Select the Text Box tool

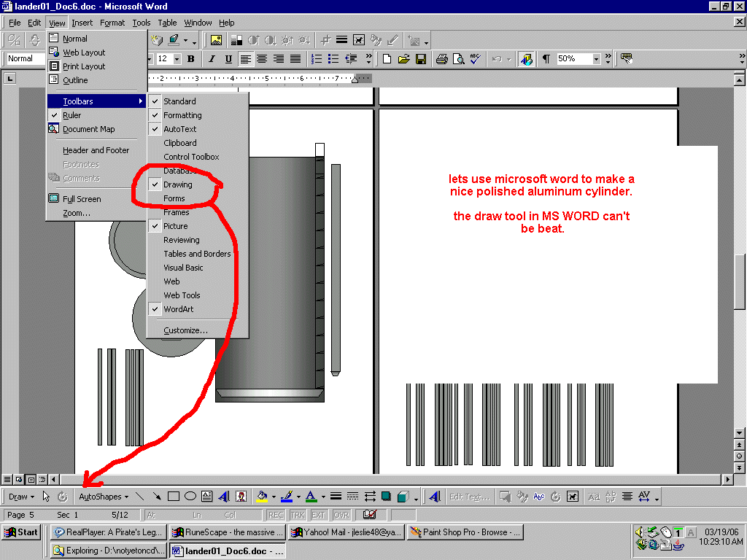pyautogui.click(x=206, y=497)
